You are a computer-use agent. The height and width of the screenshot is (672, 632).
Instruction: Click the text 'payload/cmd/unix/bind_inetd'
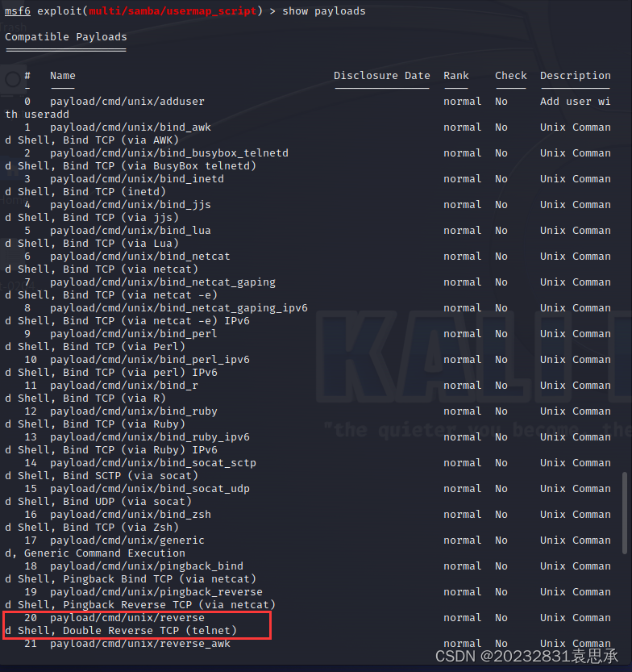pyautogui.click(x=136, y=179)
